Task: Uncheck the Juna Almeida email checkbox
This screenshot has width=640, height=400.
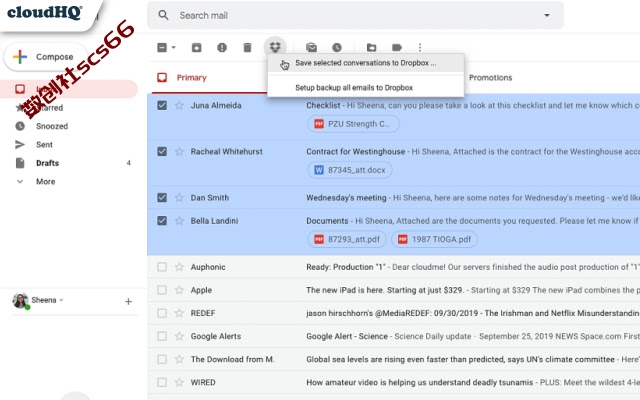Action: tap(162, 105)
